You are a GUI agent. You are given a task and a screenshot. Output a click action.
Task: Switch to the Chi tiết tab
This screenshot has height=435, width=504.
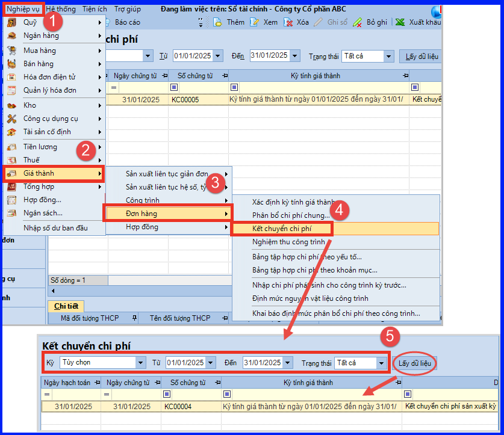tap(66, 306)
